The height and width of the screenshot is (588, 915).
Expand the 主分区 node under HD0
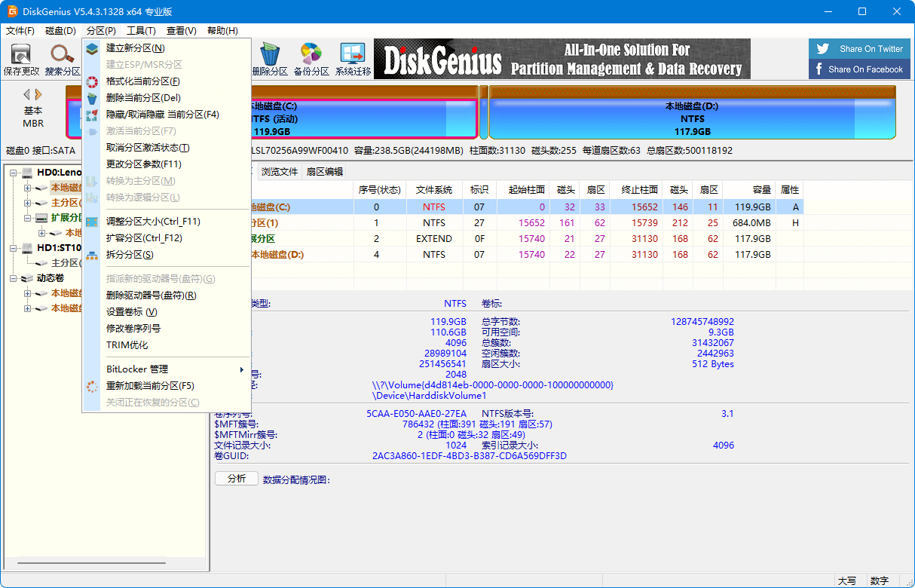(x=28, y=203)
